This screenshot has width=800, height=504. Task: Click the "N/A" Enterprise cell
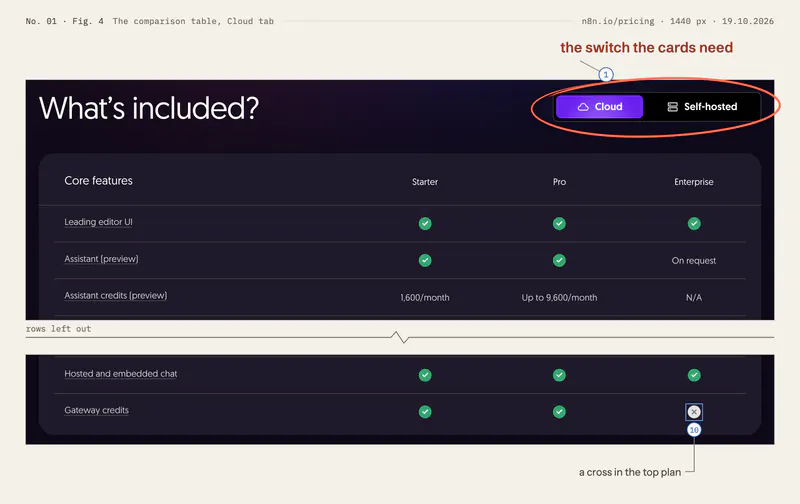[694, 297]
